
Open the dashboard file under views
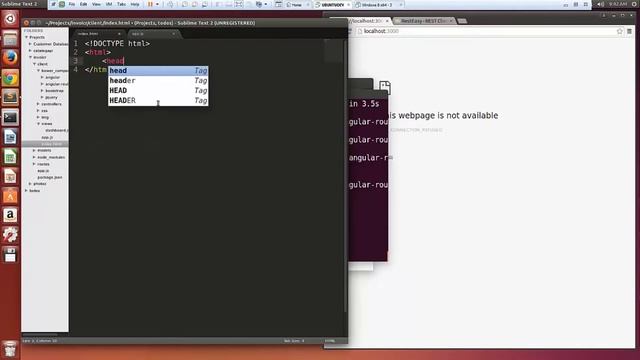click(x=57, y=130)
